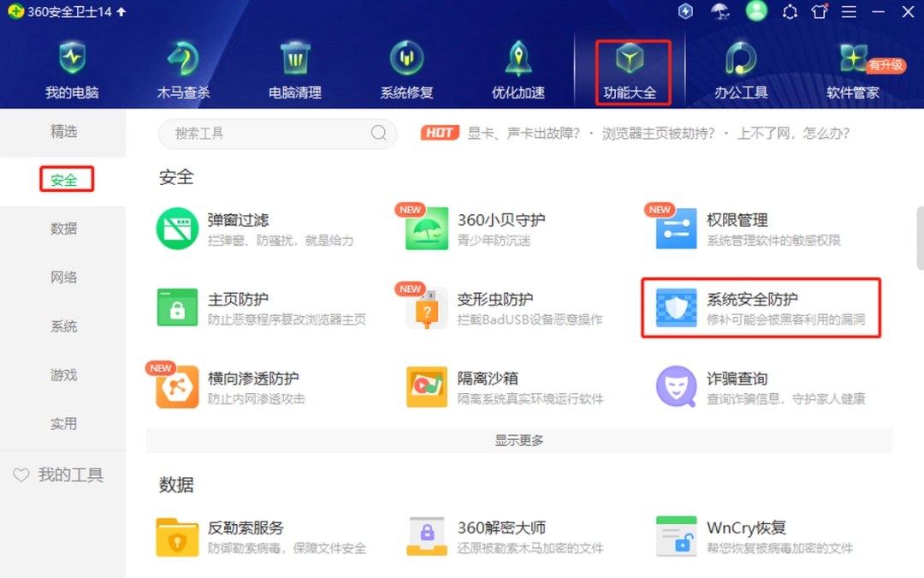This screenshot has height=578, width=924.
Task: Select 优化加速 speed optimization
Action: tap(517, 69)
